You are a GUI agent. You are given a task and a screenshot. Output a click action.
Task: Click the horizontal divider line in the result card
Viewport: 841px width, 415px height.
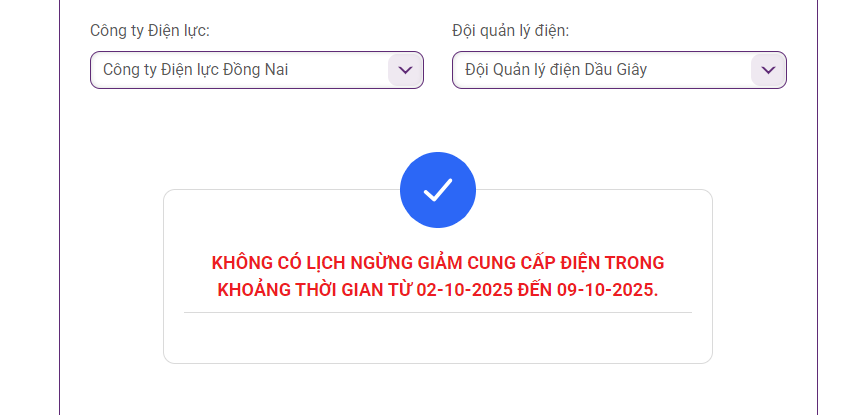click(x=438, y=312)
